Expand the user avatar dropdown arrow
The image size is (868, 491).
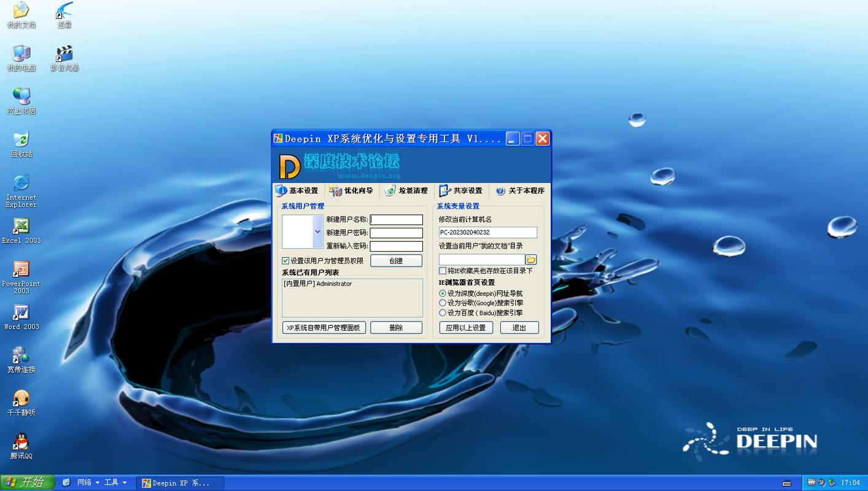pos(317,231)
